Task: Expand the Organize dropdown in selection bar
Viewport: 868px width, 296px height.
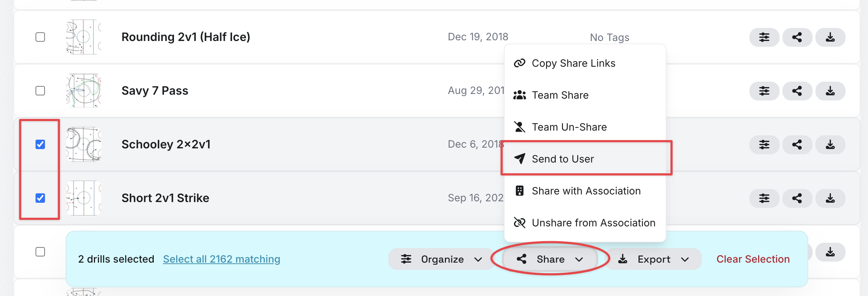Action: (x=441, y=259)
